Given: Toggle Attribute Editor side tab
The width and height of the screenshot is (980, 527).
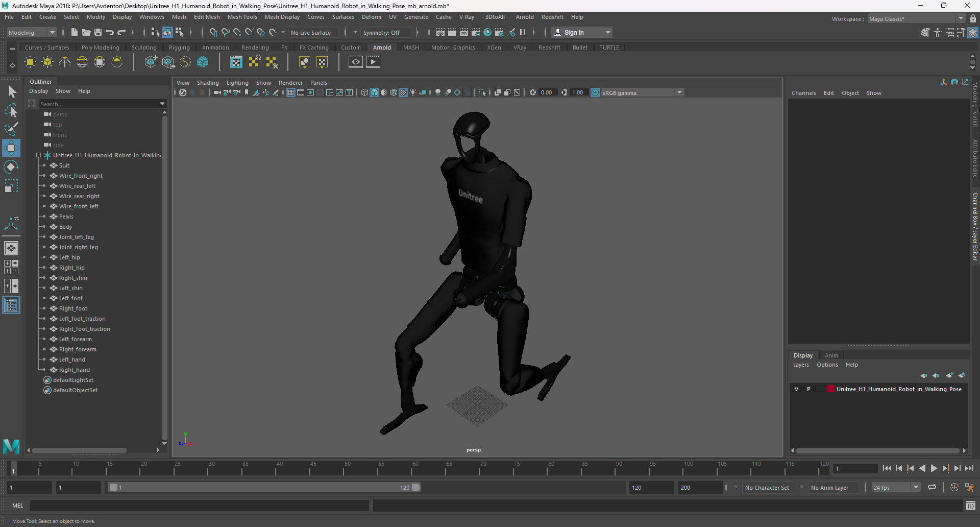Looking at the screenshot, I should (x=975, y=160).
